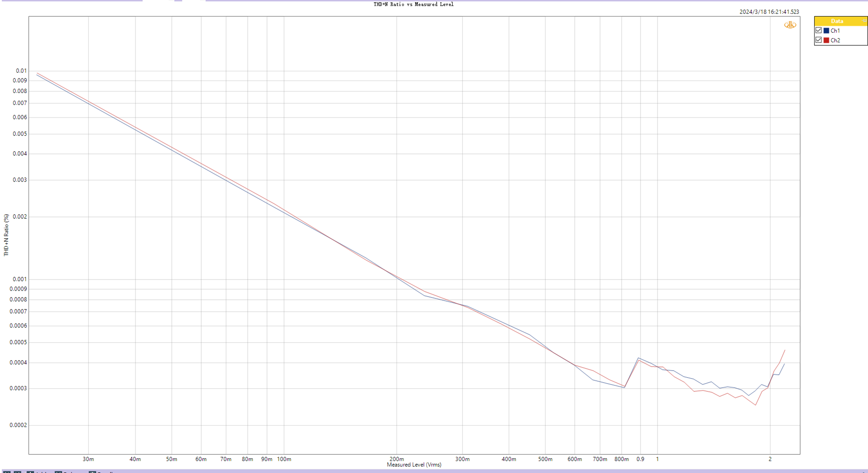The width and height of the screenshot is (868, 473).
Task: Click the 0.0004 Y-axis tick label
Action: point(18,362)
